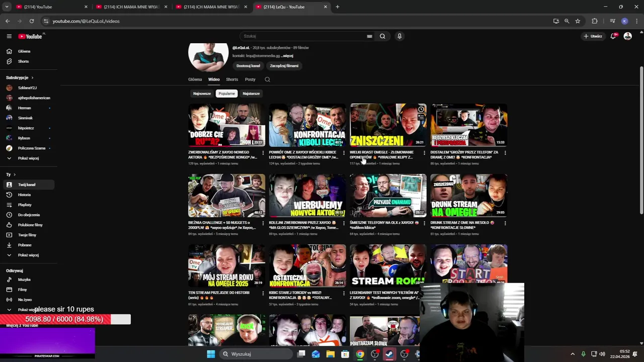Open KONFRONTACJA KIBOLI LECHA video thumbnail

[307, 125]
